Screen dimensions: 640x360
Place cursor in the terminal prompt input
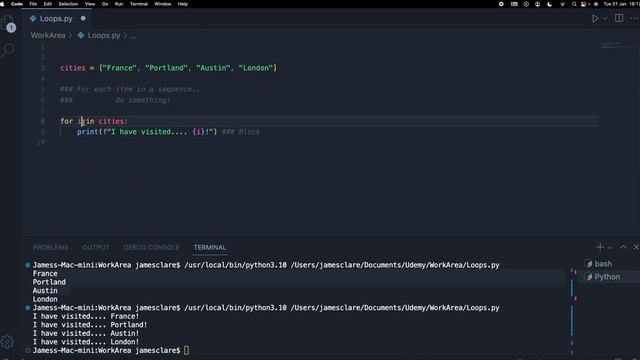(186, 351)
